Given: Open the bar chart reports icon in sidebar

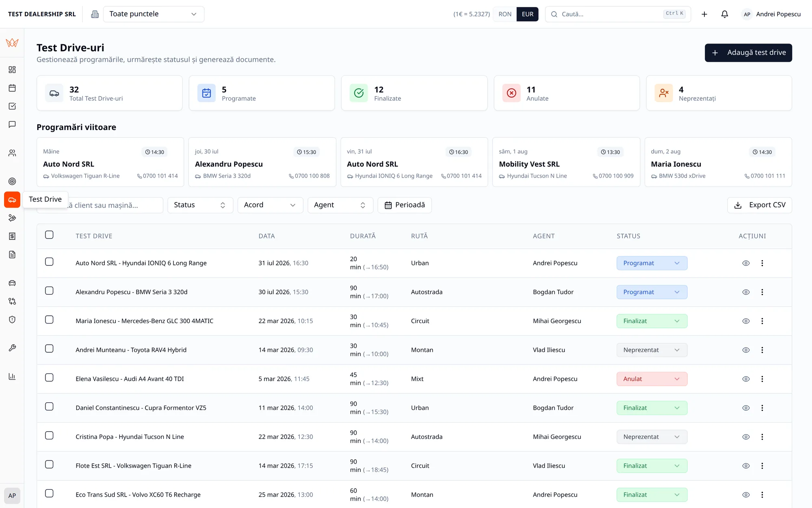Looking at the screenshot, I should point(12,376).
